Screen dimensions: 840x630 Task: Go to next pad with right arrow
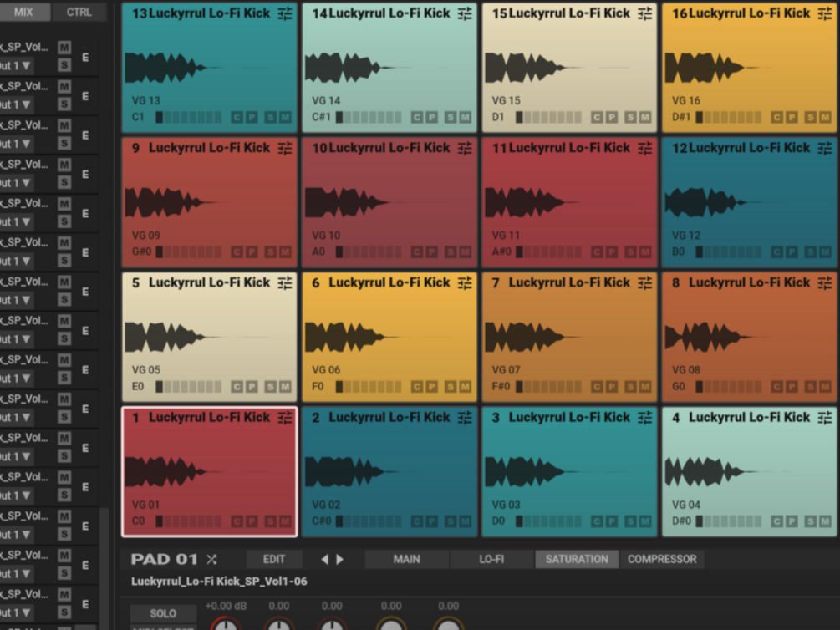(x=339, y=559)
